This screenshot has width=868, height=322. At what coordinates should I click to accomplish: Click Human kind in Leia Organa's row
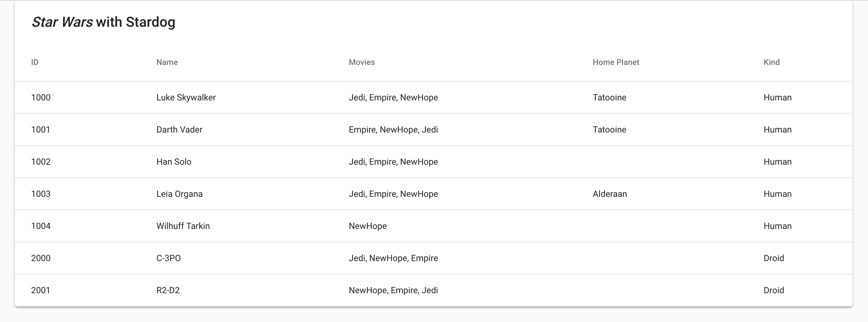point(778,194)
